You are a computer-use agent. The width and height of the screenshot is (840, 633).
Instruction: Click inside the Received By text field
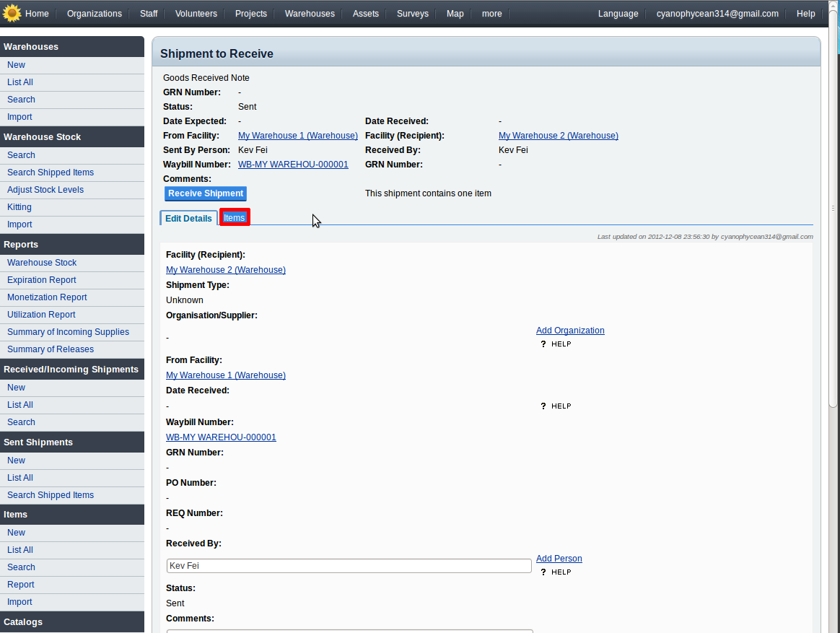point(349,566)
